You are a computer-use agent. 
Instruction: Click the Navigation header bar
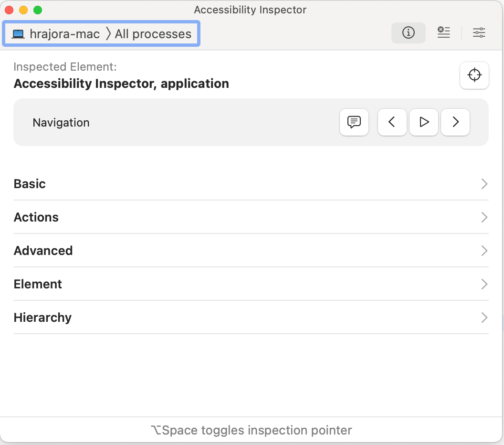(x=61, y=122)
